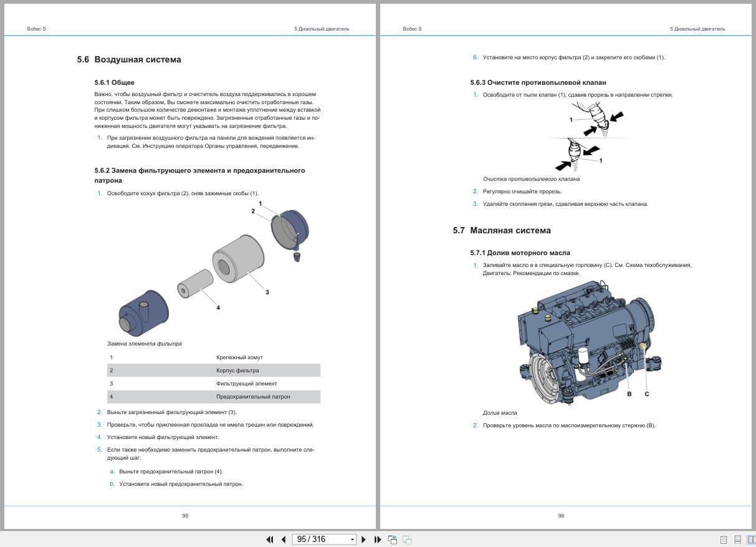Click the next view history icon
This screenshot has width=756, height=547.
tap(406, 539)
